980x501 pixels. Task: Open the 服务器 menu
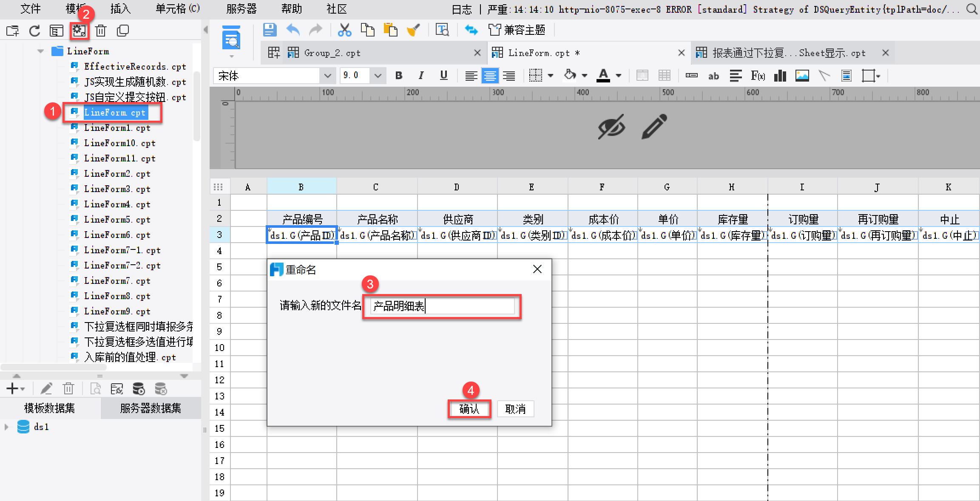241,8
